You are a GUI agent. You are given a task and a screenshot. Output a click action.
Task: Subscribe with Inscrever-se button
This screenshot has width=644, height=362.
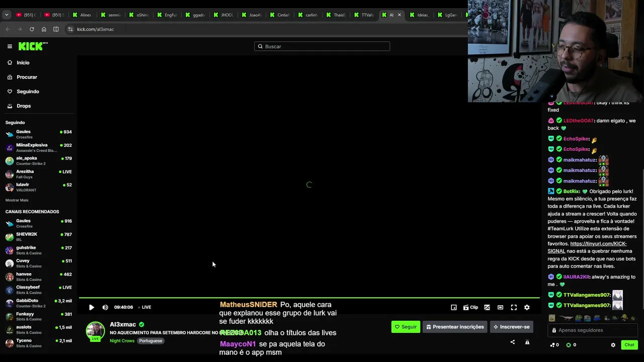[511, 327]
